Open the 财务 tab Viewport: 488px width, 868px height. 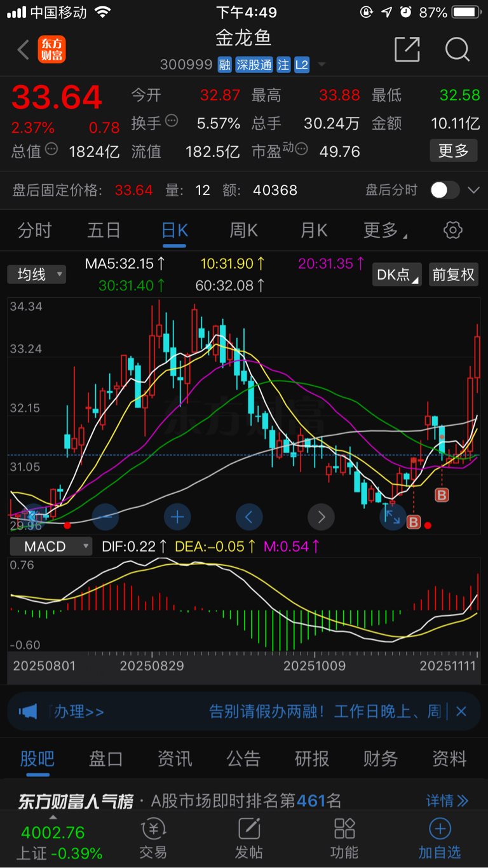point(381,759)
